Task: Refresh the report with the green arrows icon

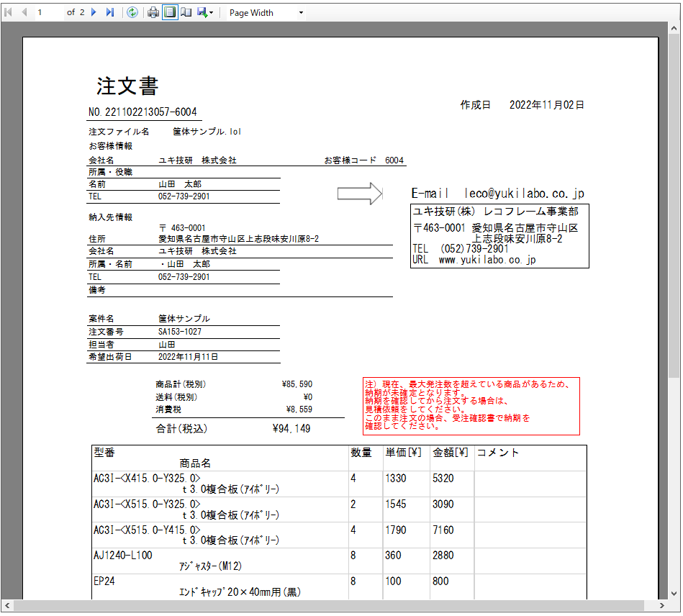Action: 132,13
